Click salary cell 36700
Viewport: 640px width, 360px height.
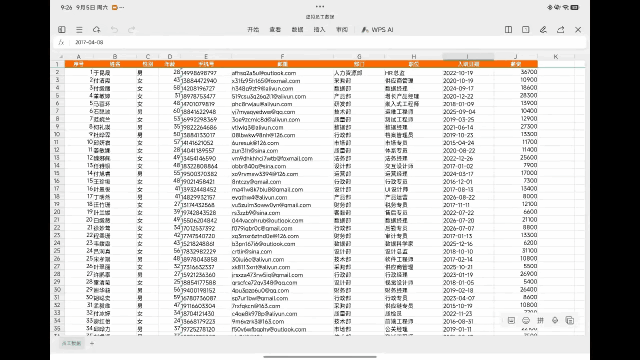(x=516, y=72)
